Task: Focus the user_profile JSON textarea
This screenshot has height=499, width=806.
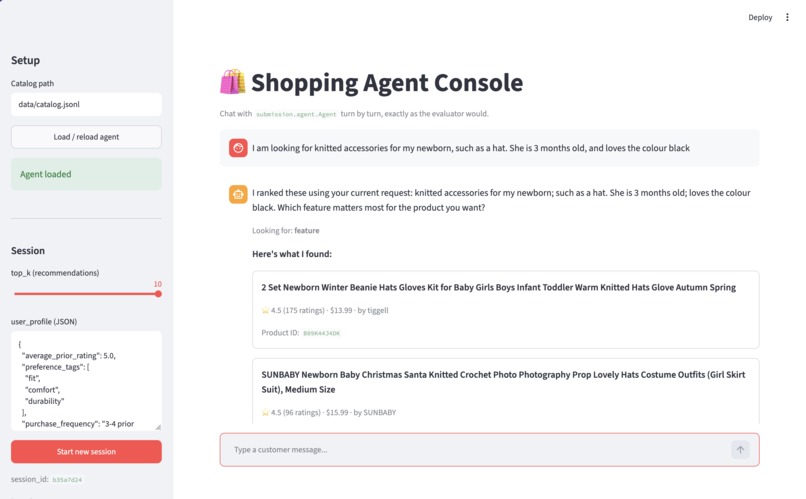Action: [x=86, y=381]
